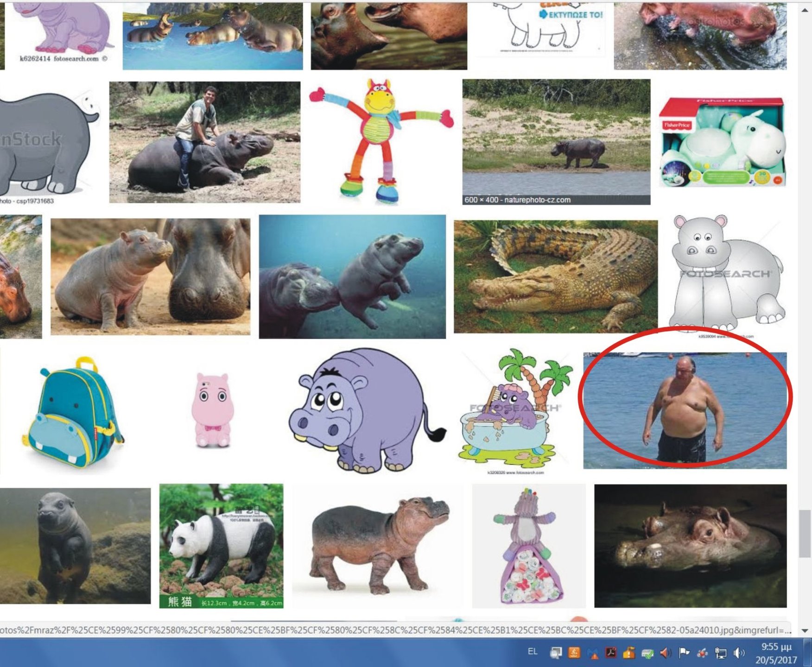Open the 600 × 400 naturephoto-cz.com image

tap(556, 142)
